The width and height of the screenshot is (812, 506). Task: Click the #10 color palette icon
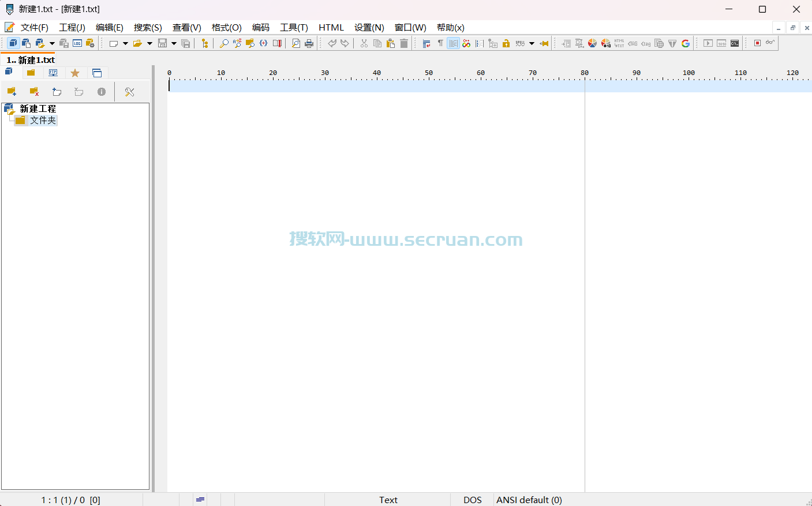click(606, 43)
